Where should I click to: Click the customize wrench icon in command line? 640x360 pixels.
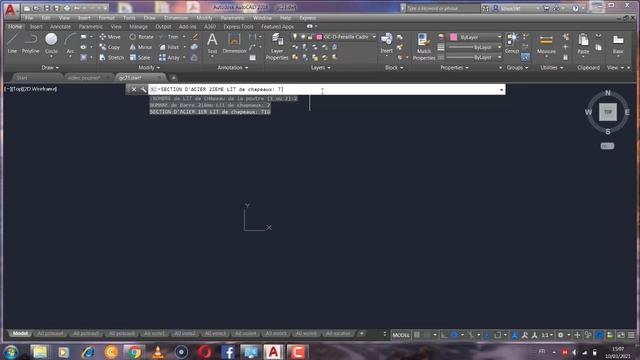coord(143,89)
